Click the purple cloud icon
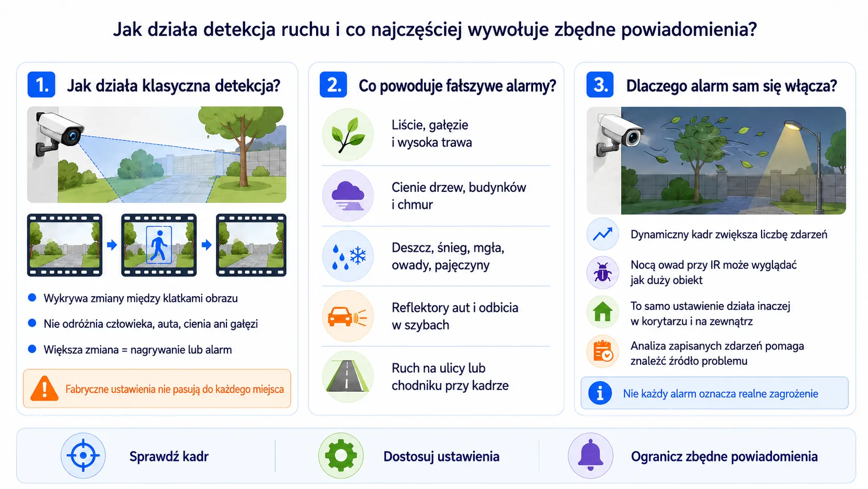Image resolution: width=868 pixels, height=489 pixels. (348, 195)
